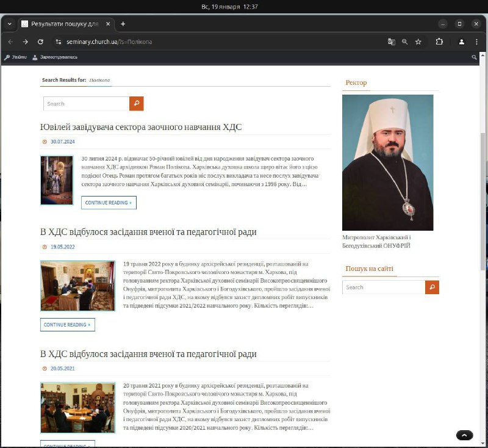Click the date 30.07.2024
The height and width of the screenshot is (448, 488).
pos(63,142)
